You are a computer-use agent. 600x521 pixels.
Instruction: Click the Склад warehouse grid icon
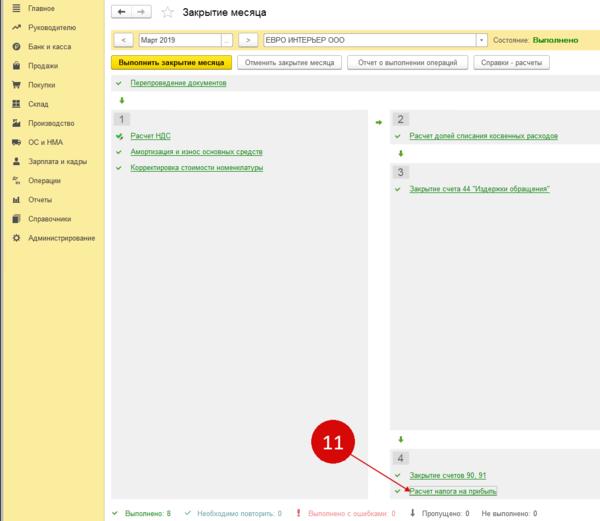click(15, 104)
